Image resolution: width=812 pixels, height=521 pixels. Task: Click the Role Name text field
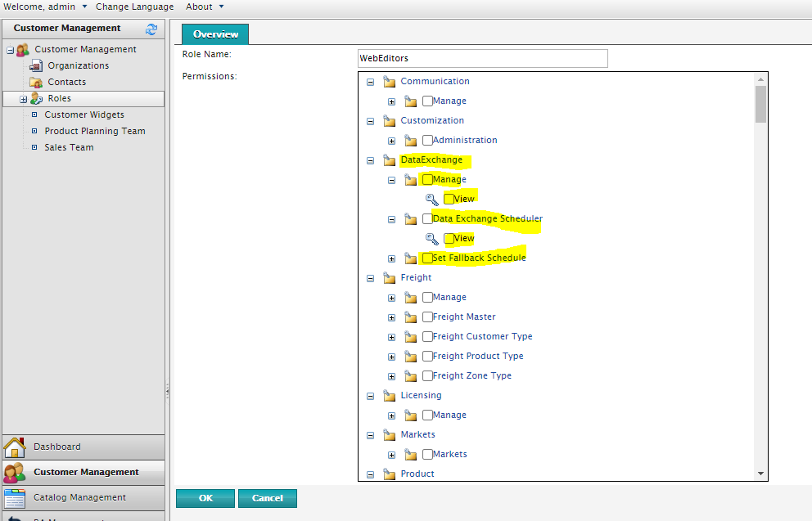(x=483, y=58)
